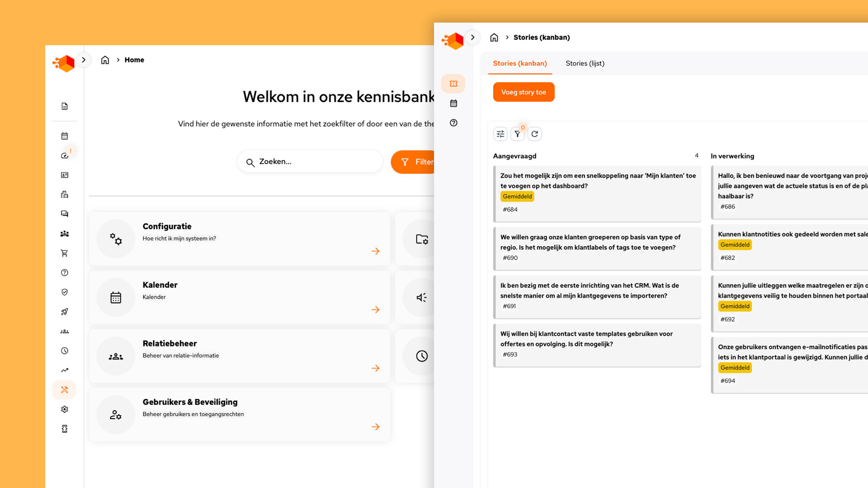Viewport: 868px width, 488px height.
Task: Open the chat conversations icon
Action: click(64, 213)
